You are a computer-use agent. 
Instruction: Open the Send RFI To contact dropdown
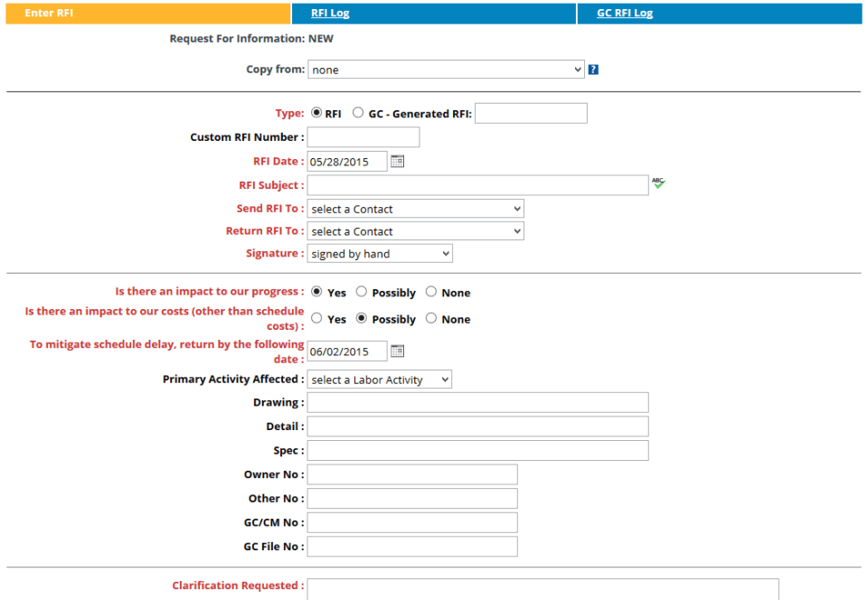(x=415, y=209)
